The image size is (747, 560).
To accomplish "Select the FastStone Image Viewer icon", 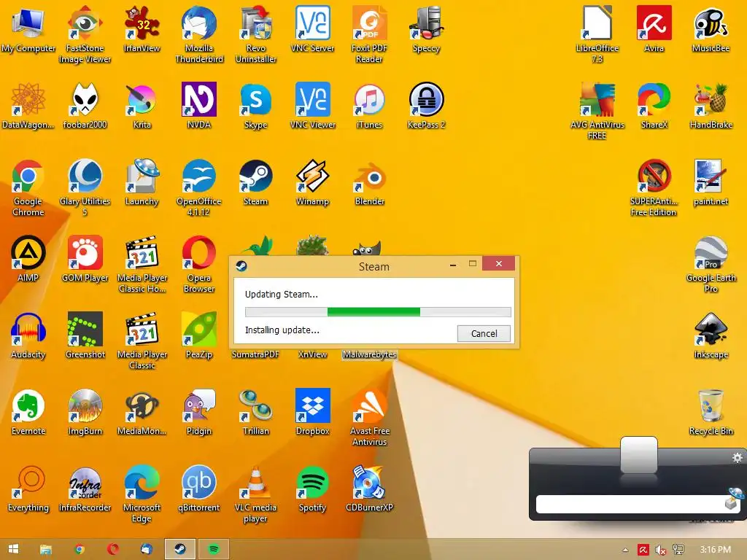I will point(85,35).
